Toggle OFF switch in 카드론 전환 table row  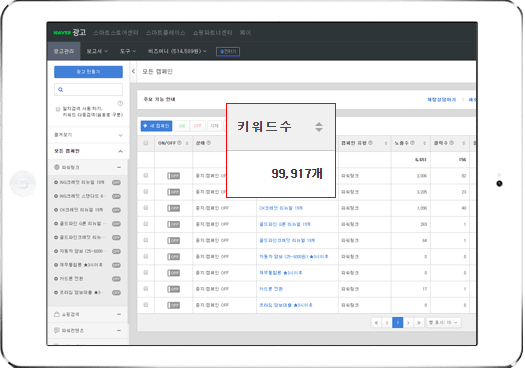[x=173, y=289]
